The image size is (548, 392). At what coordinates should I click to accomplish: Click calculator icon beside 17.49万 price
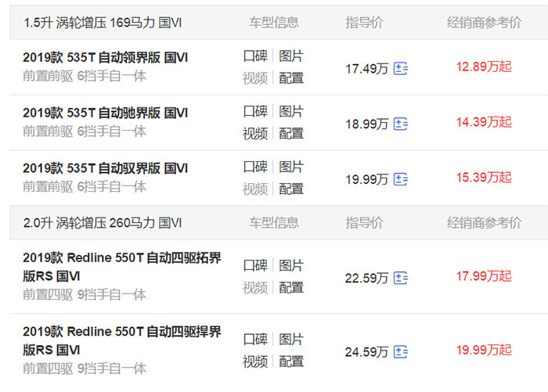coord(401,68)
